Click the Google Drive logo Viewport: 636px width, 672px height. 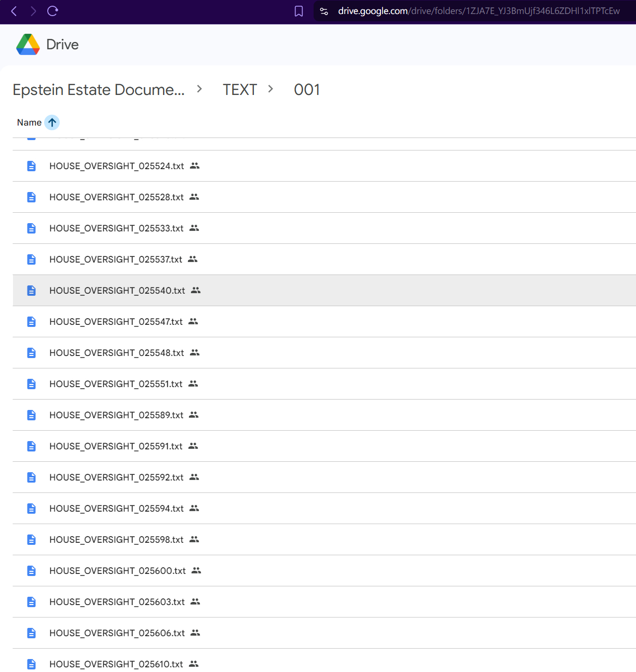pyautogui.click(x=28, y=45)
